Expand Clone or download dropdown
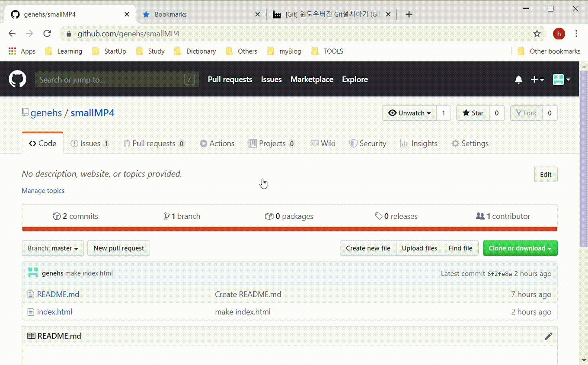This screenshot has height=365, width=588. [520, 248]
